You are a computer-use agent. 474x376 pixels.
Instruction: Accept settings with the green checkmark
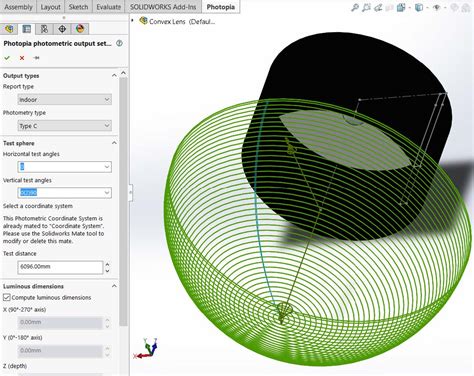coord(7,58)
